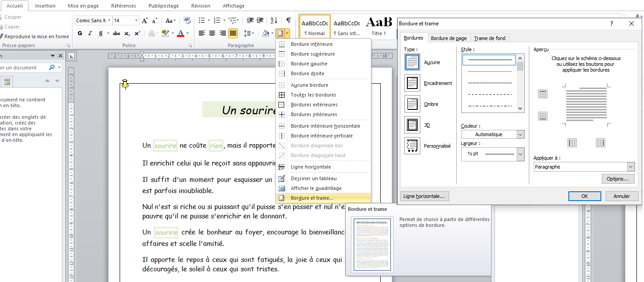644x282 pixels.
Task: Click the red font color button
Action: click(x=181, y=33)
